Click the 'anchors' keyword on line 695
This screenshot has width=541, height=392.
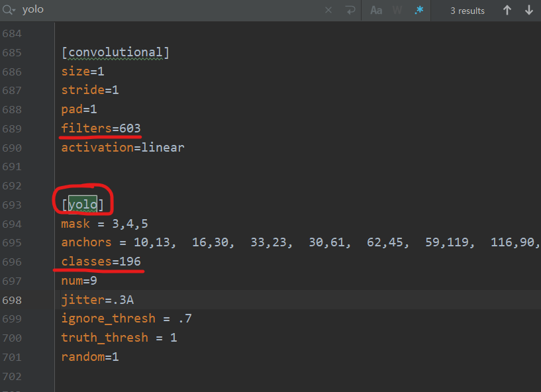86,242
